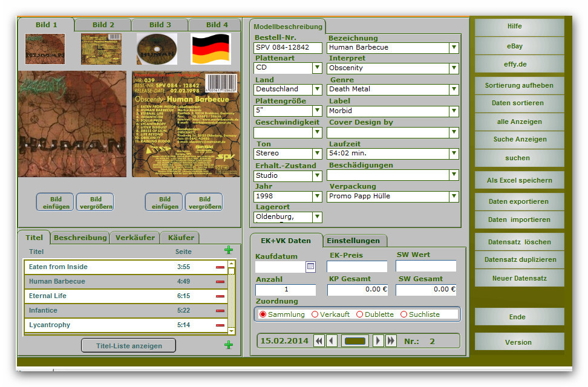Open the Laufzeit dropdown
The width and height of the screenshot is (588, 387).
click(454, 154)
